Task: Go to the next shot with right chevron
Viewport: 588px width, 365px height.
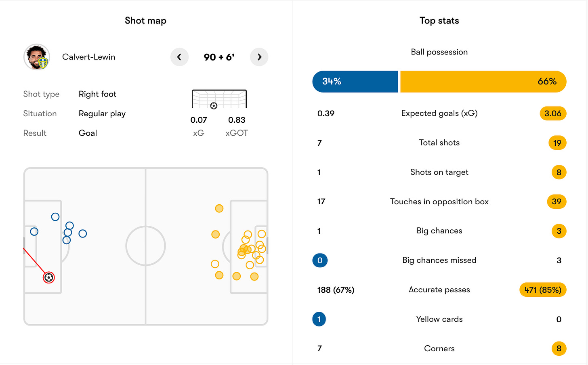Action: coord(259,57)
